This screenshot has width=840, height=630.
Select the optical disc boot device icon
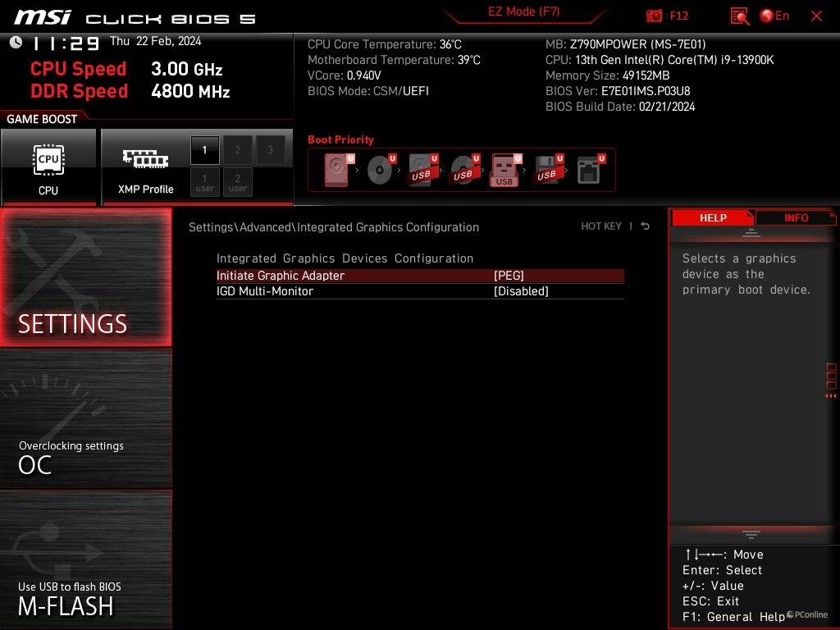(381, 170)
